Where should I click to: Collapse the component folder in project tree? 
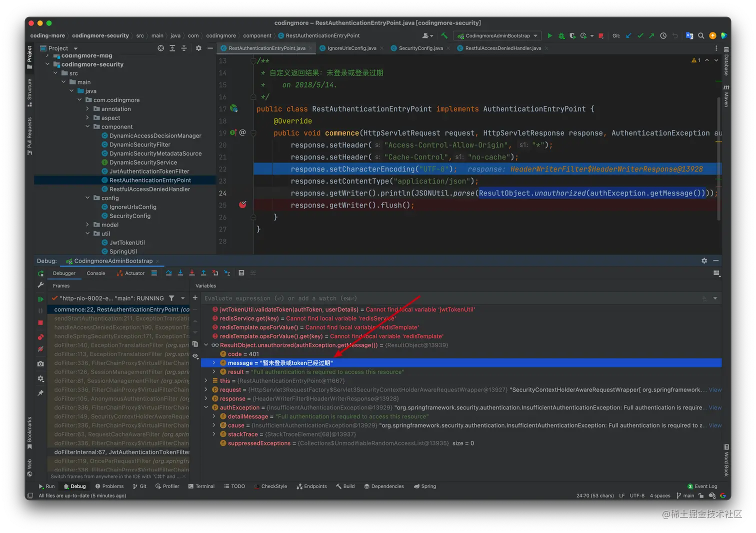87,126
